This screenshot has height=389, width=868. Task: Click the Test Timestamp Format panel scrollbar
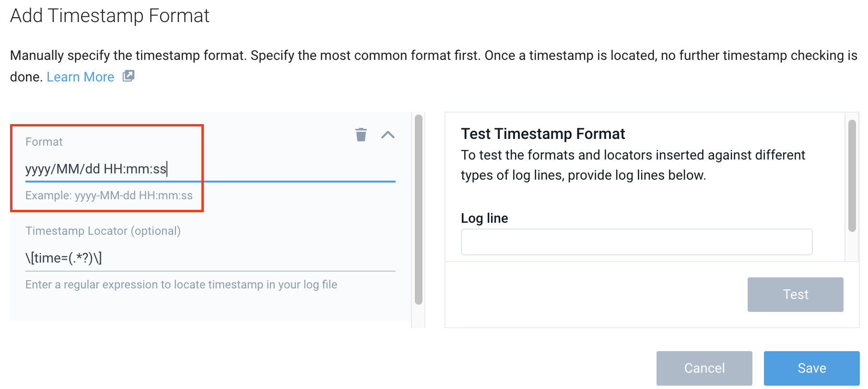click(852, 176)
